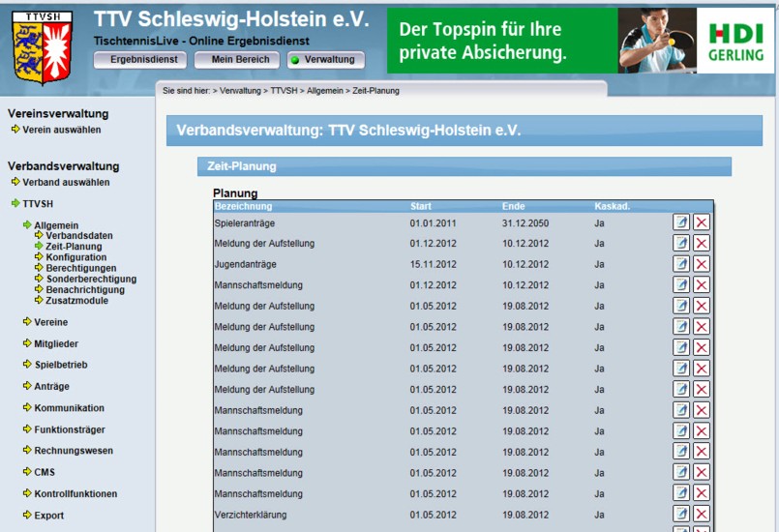Switch to the Verwaltung tab

point(325,60)
